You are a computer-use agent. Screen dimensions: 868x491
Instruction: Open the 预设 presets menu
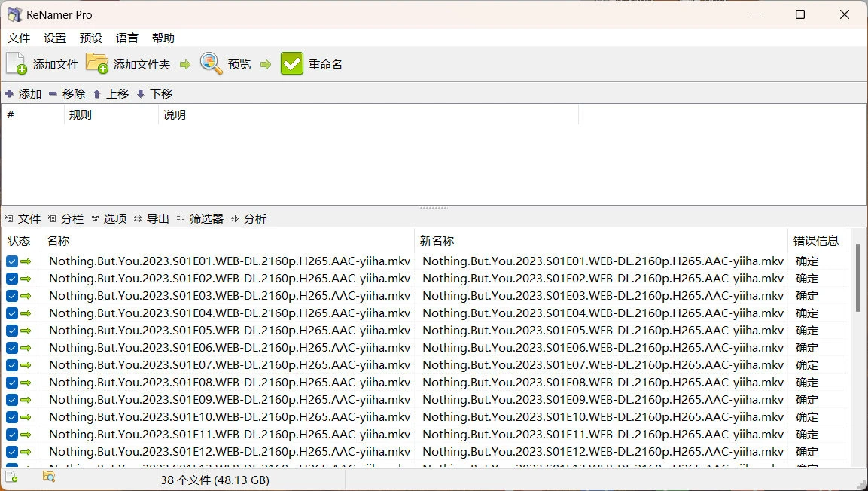[91, 38]
